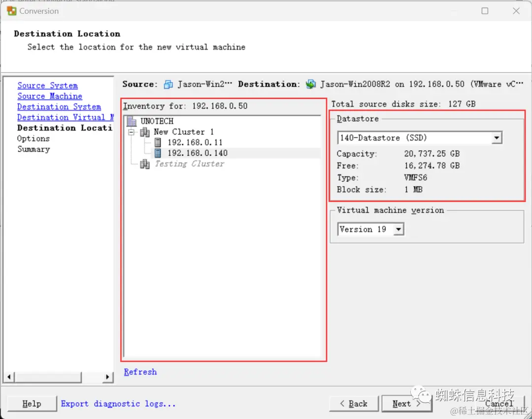The image size is (532, 419).
Task: Click the host icon for 192.168.0.140
Action: click(158, 153)
